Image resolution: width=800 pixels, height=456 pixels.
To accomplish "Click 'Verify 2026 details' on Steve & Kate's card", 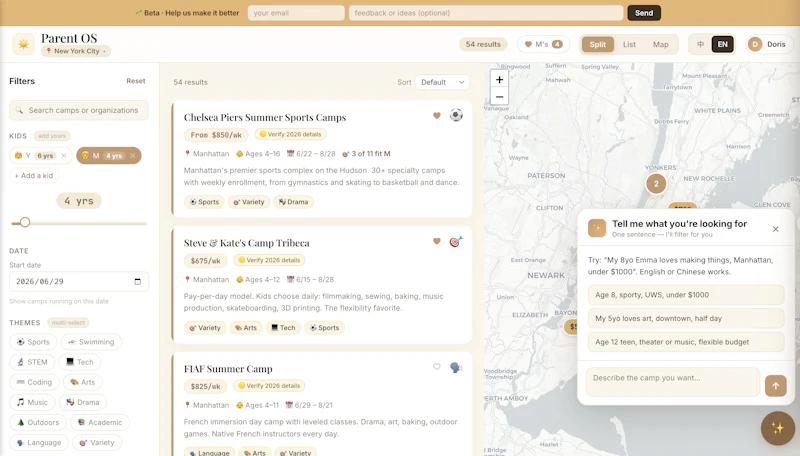I will tap(269, 260).
